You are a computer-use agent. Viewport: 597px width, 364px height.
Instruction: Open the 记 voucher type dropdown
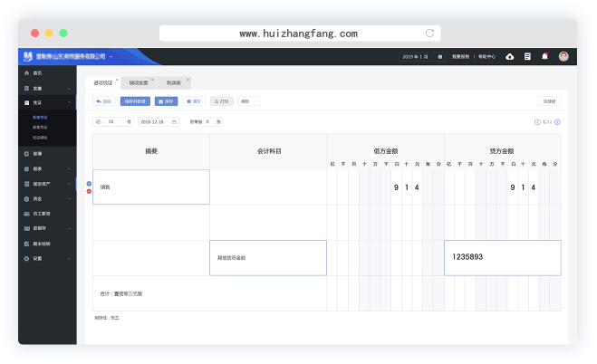click(99, 122)
